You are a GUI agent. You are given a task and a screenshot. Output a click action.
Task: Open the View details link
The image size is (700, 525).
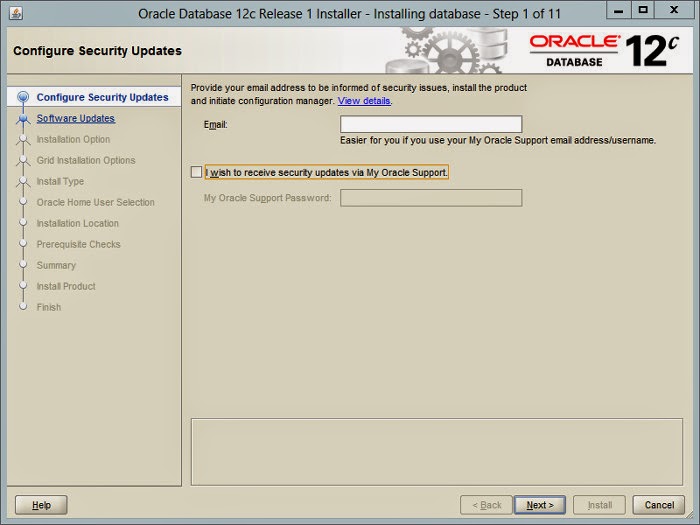coord(364,101)
